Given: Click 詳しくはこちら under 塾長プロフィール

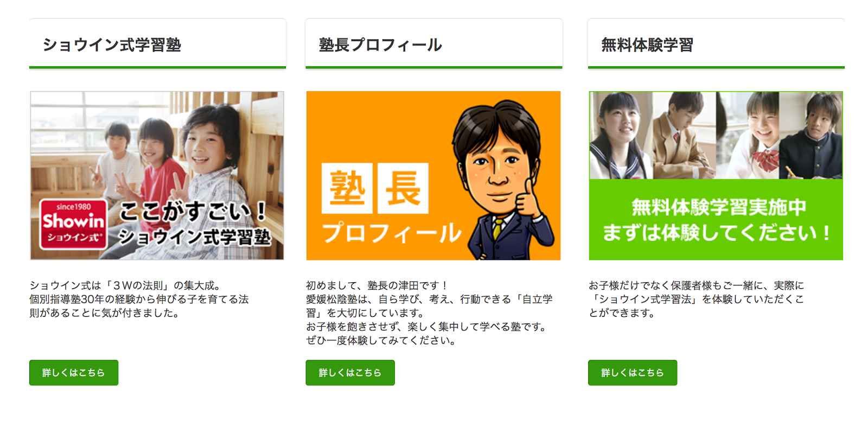Looking at the screenshot, I should 350,373.
